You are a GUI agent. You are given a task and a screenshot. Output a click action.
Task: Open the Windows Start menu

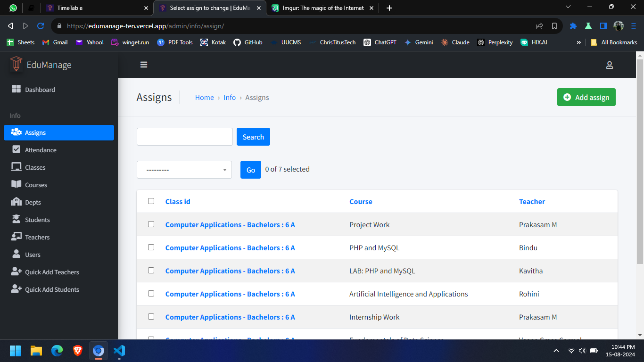tap(16, 351)
